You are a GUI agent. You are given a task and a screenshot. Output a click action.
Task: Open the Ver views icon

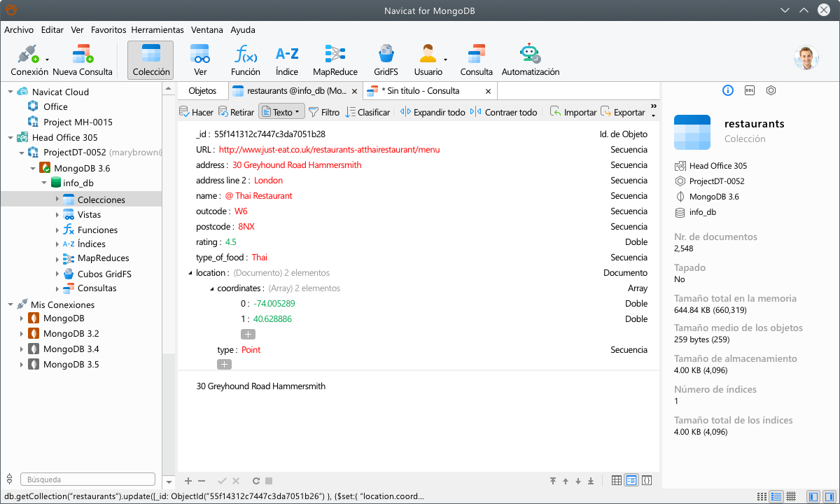point(200,60)
